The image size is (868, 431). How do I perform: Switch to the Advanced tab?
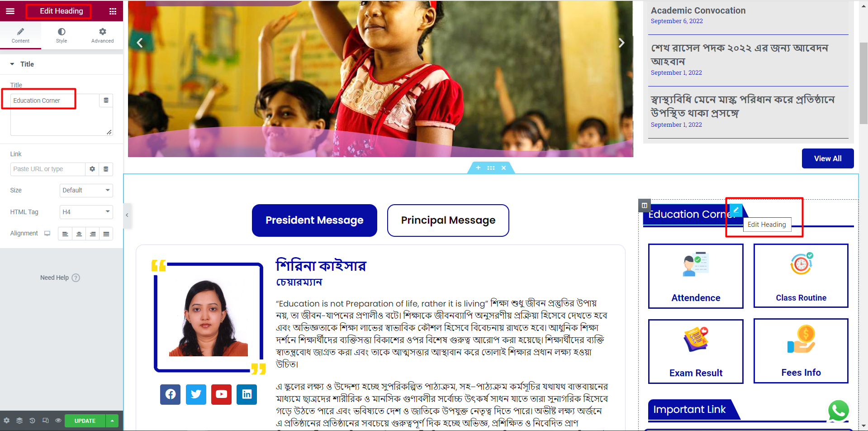[x=103, y=35]
